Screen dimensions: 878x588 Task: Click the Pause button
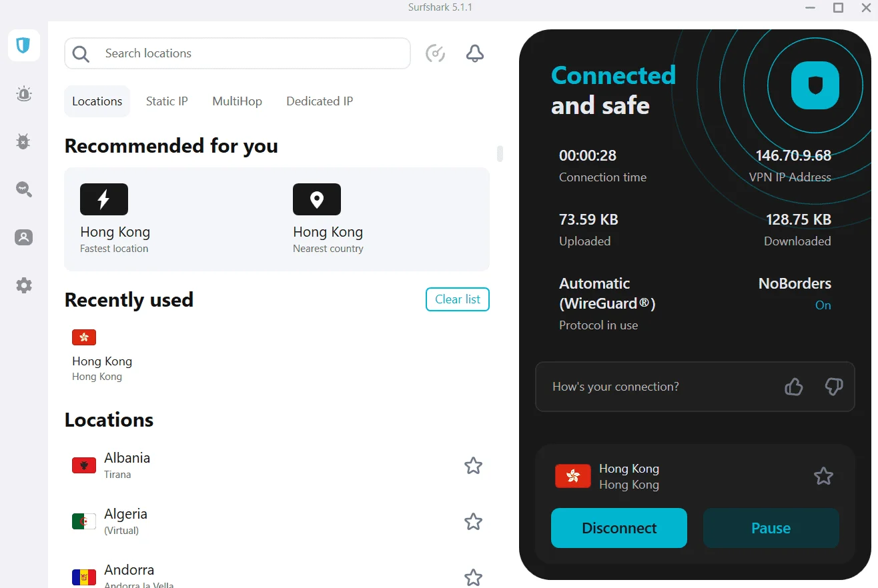coord(771,528)
